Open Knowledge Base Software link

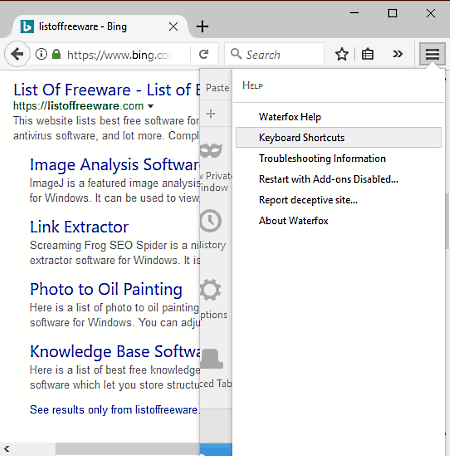click(x=115, y=351)
